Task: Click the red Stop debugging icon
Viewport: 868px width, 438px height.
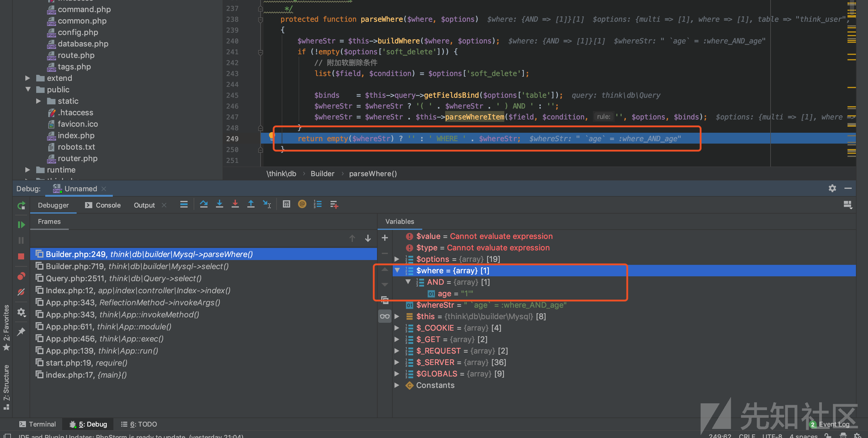Action: [x=21, y=256]
